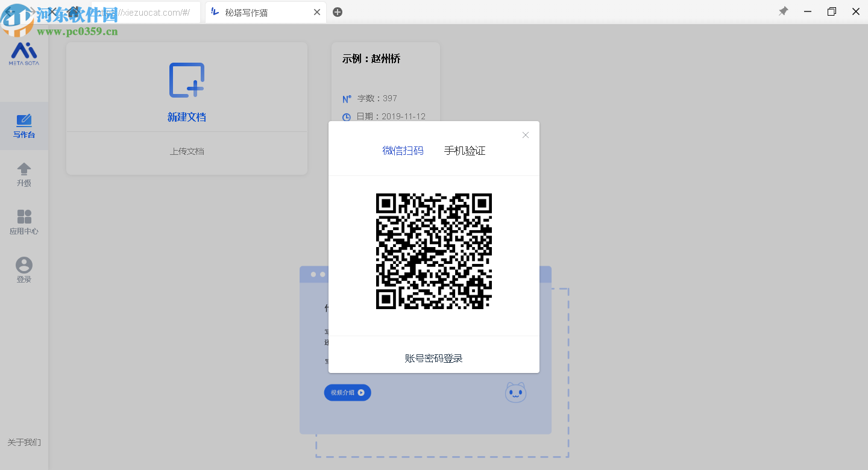The width and height of the screenshot is (868, 470).
Task: Open 关于我们 about page
Action: (x=24, y=442)
